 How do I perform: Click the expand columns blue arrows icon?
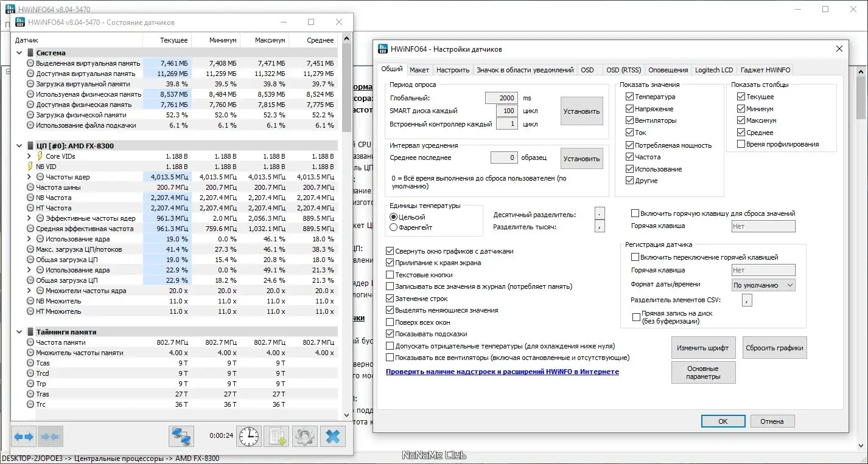point(24,436)
